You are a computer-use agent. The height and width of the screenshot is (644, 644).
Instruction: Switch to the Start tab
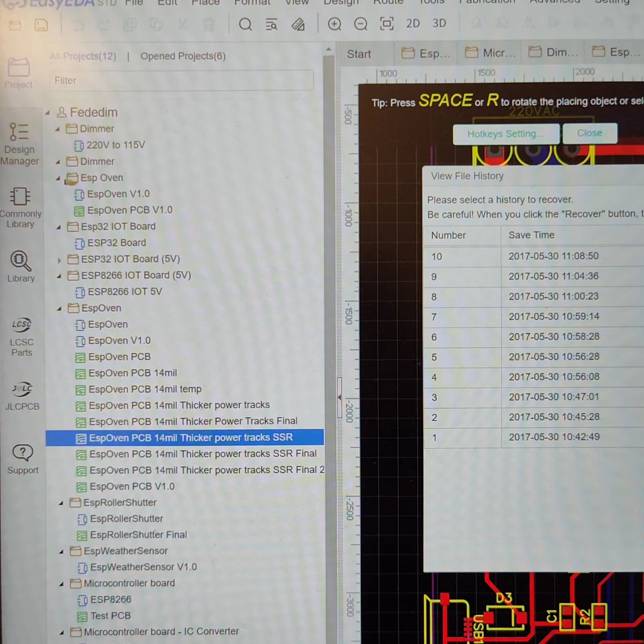coord(359,54)
